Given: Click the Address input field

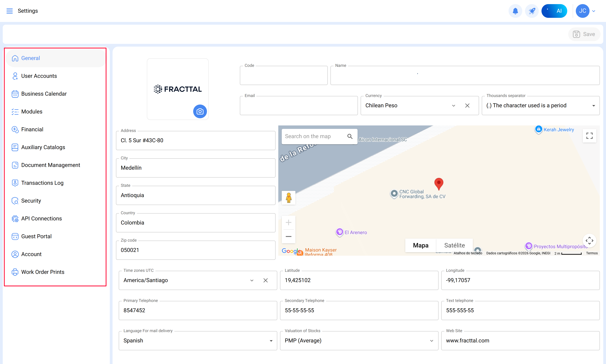Looking at the screenshot, I should pos(195,141).
